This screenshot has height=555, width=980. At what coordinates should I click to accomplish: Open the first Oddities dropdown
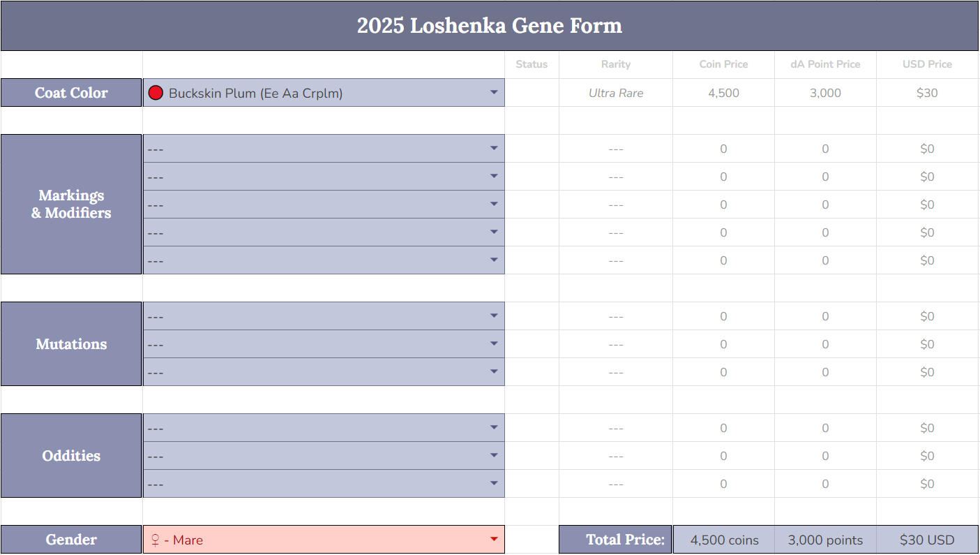click(494, 427)
